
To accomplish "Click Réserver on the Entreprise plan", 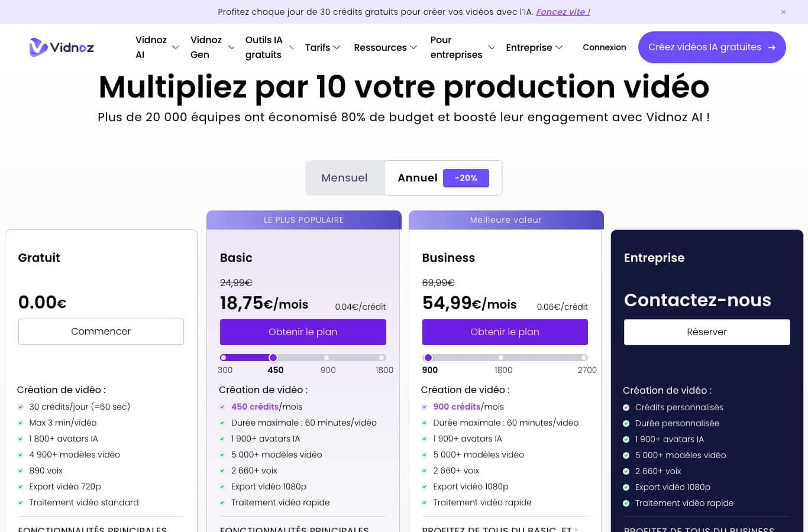I will (707, 332).
